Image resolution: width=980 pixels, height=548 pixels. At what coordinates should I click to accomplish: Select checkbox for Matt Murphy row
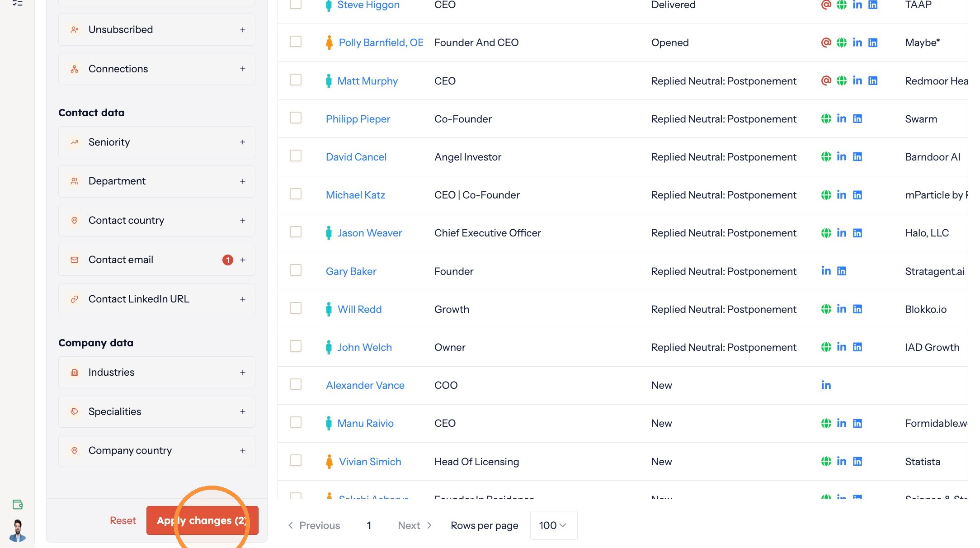(x=296, y=80)
